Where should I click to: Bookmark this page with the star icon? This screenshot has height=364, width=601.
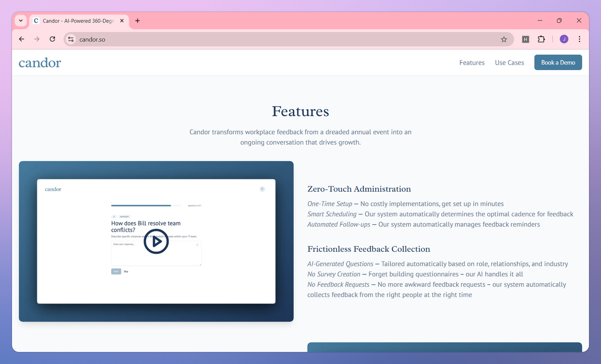pos(504,39)
